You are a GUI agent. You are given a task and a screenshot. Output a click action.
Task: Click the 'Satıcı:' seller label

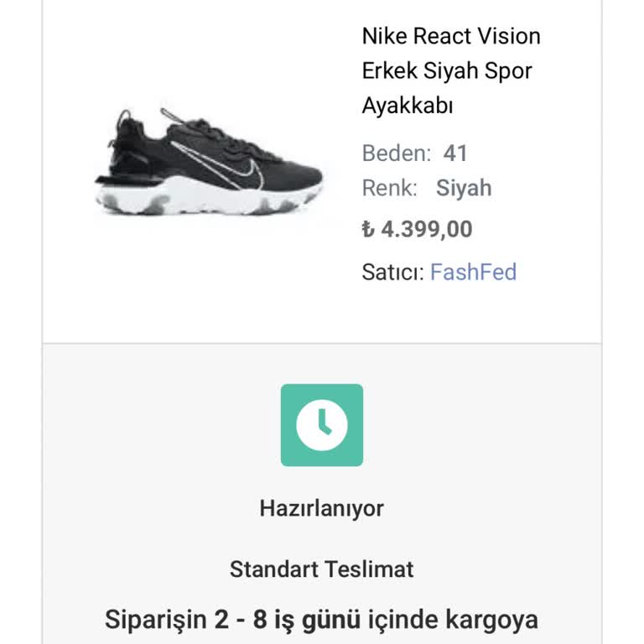(392, 272)
